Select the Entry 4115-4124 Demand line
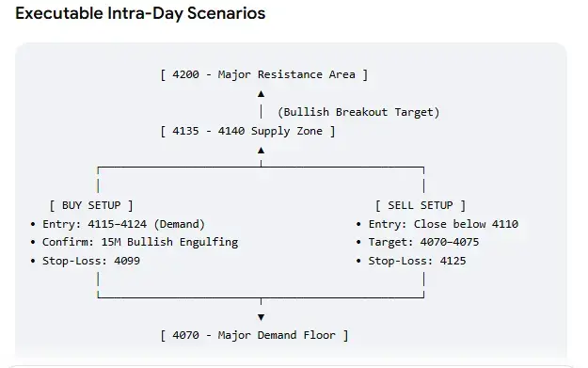 coord(119,224)
